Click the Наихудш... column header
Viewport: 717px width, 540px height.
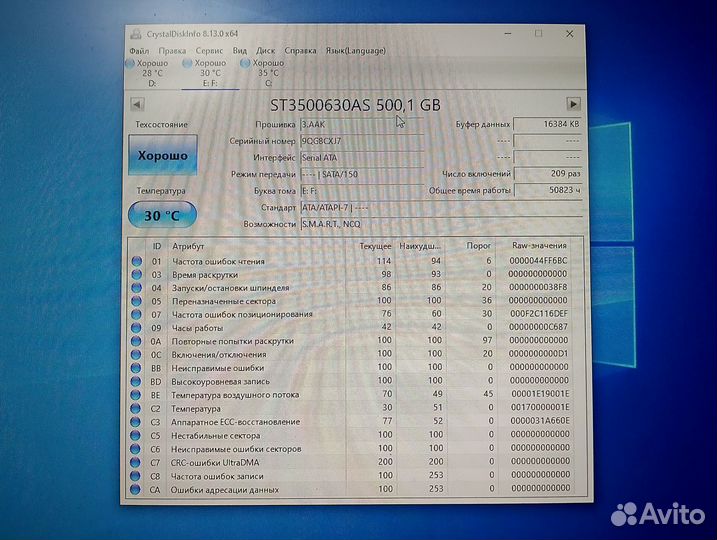(x=420, y=246)
